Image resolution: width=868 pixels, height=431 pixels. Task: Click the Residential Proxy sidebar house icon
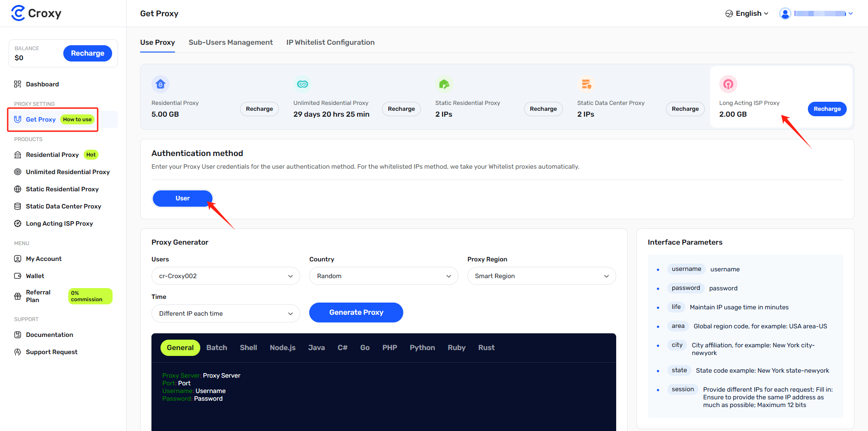[x=18, y=155]
